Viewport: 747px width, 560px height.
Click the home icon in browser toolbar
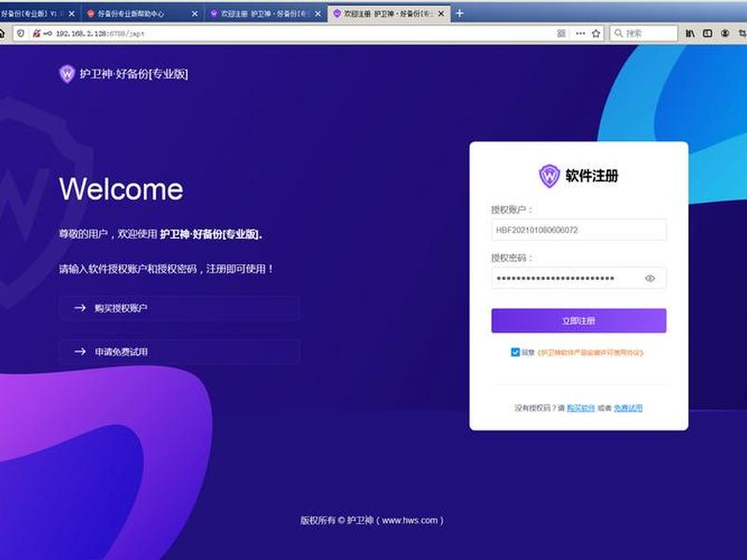[x=2, y=34]
